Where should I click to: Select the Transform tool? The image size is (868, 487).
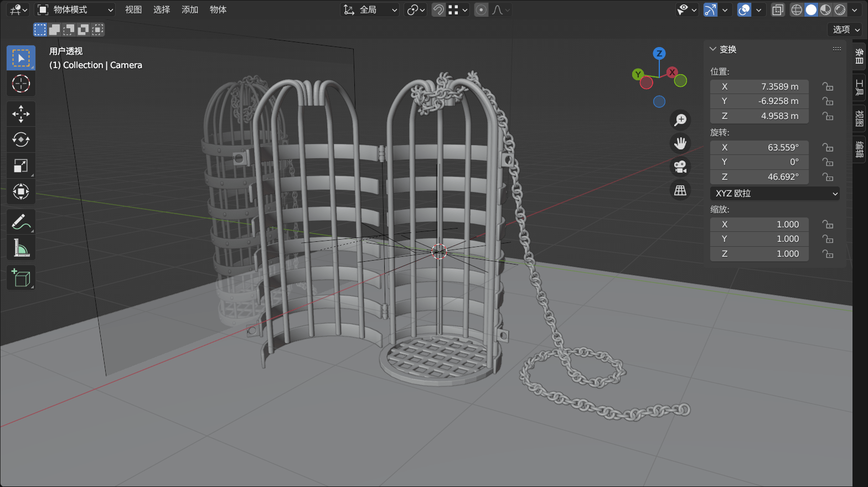21,191
